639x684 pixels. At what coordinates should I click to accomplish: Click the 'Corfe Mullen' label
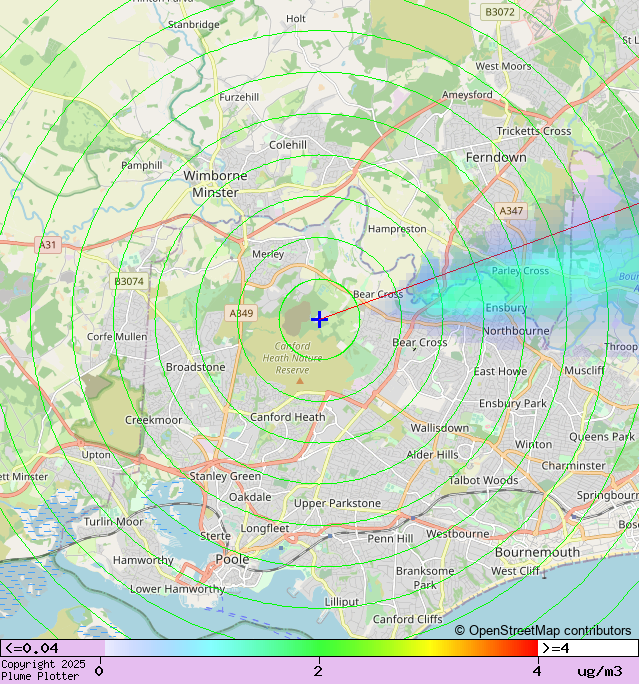pos(117,337)
